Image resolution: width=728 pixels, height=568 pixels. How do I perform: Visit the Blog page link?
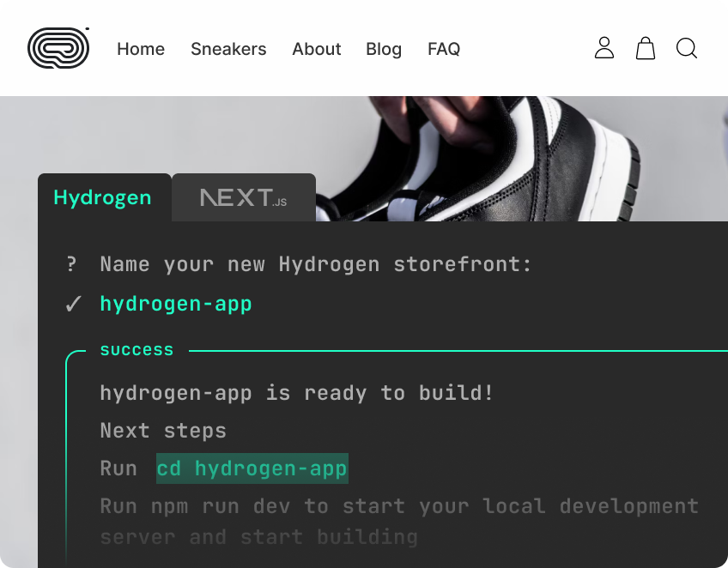click(384, 49)
